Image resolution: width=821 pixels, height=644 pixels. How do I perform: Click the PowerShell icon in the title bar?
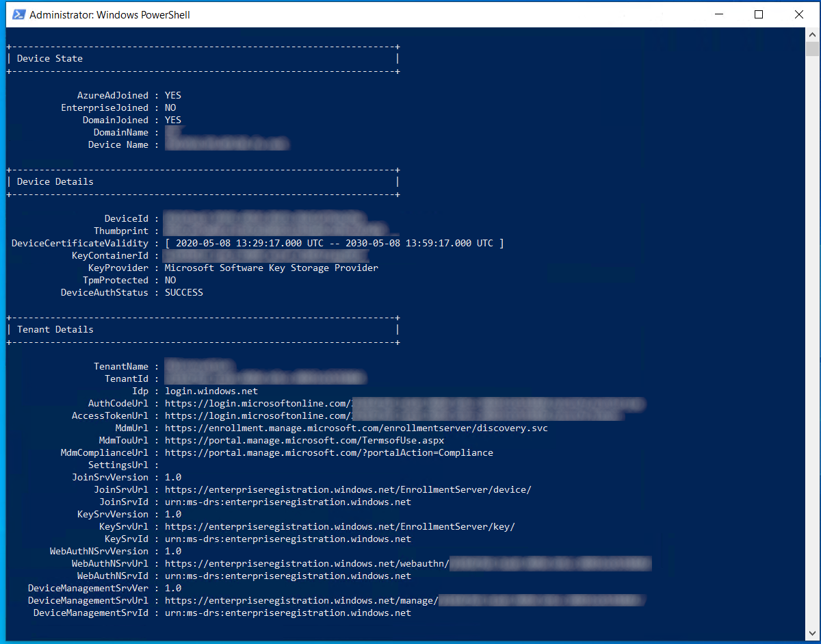[18, 14]
